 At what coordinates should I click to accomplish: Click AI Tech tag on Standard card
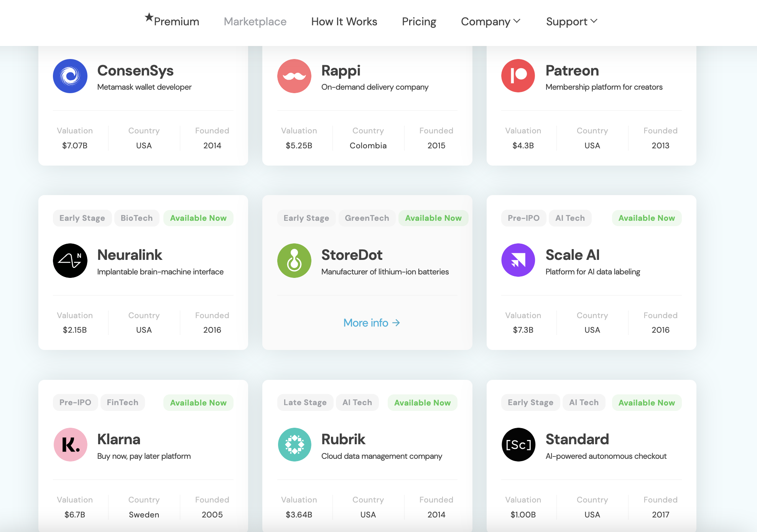(584, 402)
